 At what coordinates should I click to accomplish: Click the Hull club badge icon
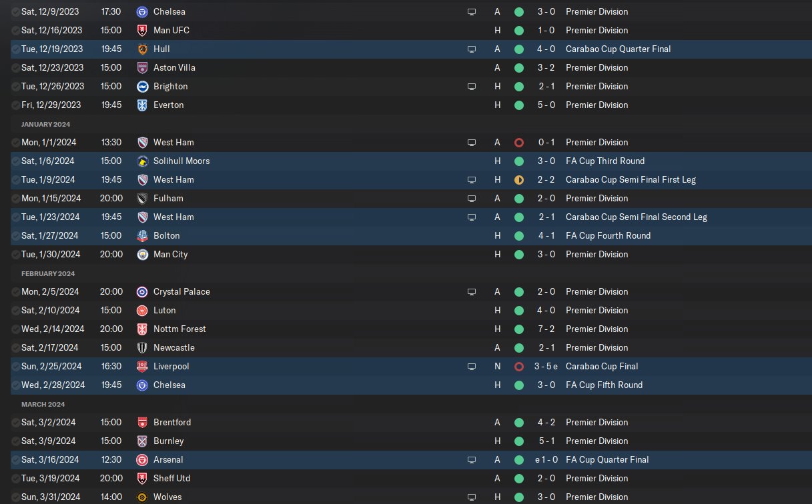(x=141, y=49)
